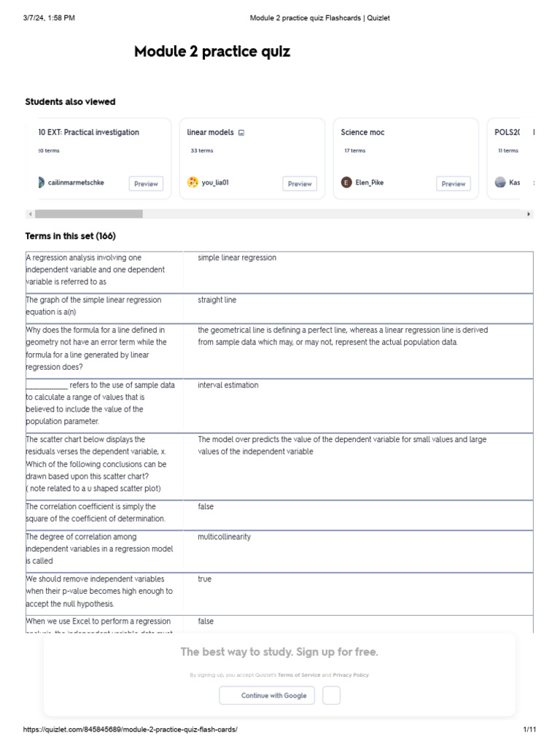Click cailinmarmetschke avatar icon
This screenshot has width=560, height=747.
coord(41,182)
